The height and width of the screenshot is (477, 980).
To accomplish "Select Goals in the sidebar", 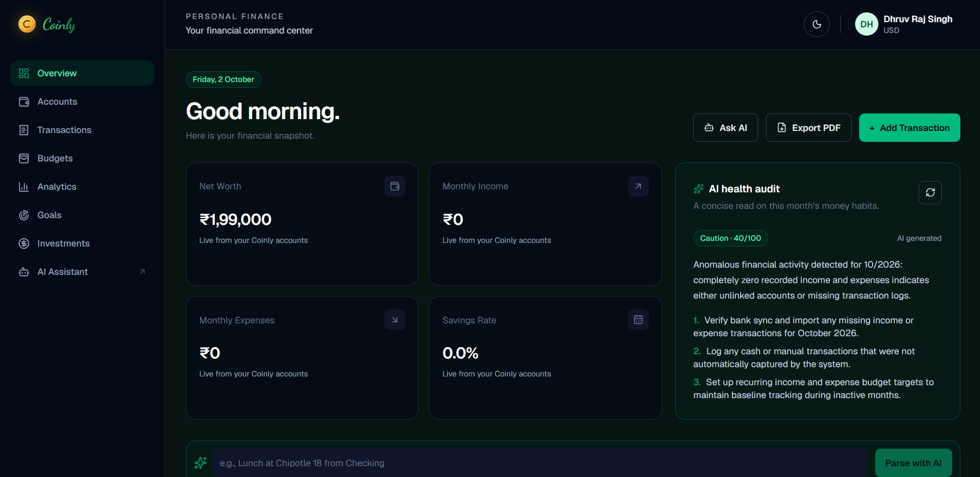I will (82, 215).
